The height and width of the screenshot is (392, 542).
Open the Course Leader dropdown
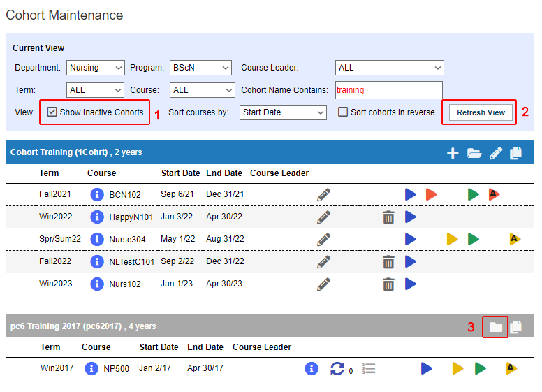[x=389, y=68]
